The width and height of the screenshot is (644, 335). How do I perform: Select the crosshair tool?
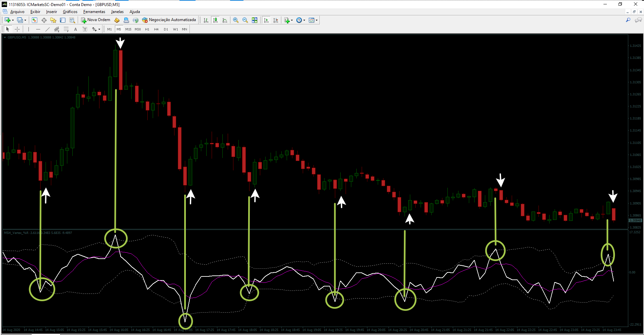coord(17,29)
